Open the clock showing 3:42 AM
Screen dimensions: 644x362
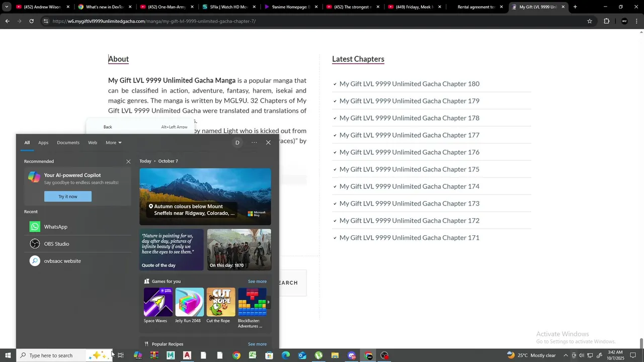click(615, 355)
